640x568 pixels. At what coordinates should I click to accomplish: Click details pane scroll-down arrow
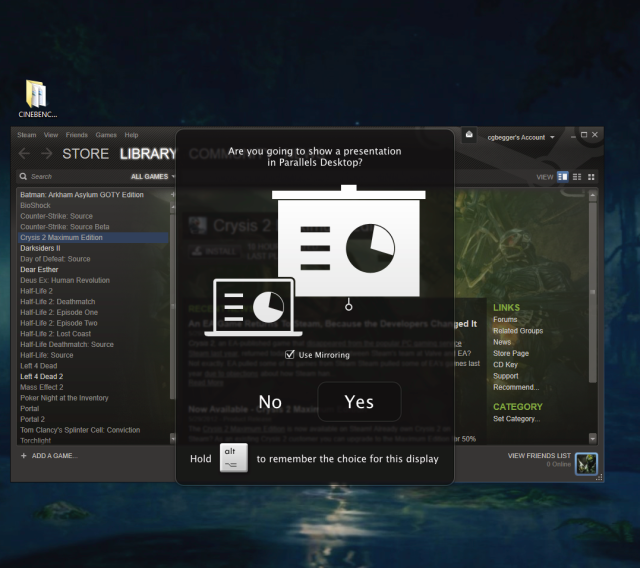pos(593,439)
